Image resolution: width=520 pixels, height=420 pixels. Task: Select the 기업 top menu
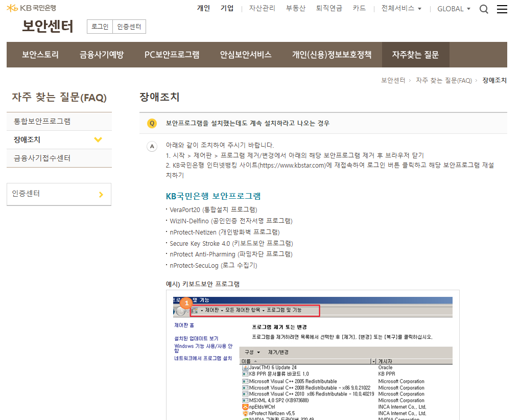pyautogui.click(x=227, y=8)
